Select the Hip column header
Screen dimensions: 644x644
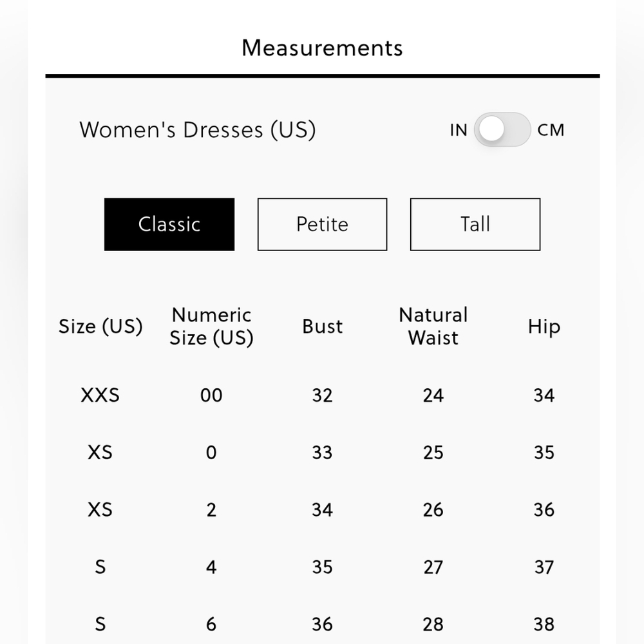pyautogui.click(x=544, y=327)
